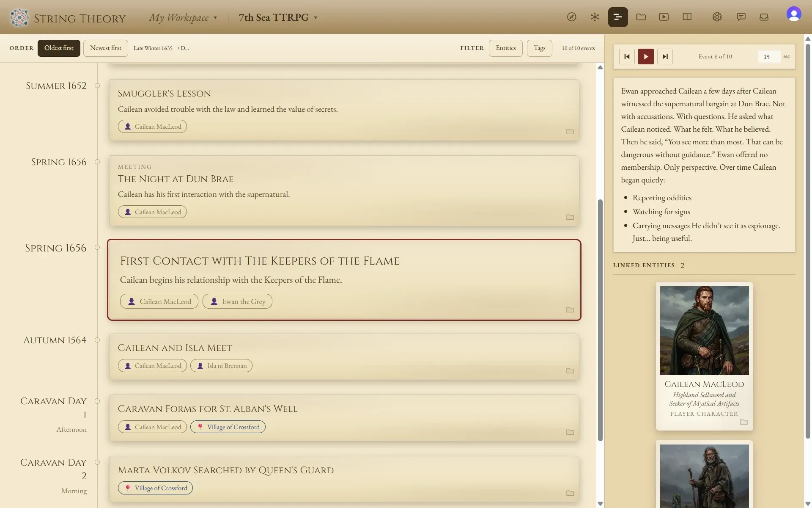Open the My Workspace dropdown
Image resolution: width=812 pixels, height=508 pixels.
pos(183,17)
